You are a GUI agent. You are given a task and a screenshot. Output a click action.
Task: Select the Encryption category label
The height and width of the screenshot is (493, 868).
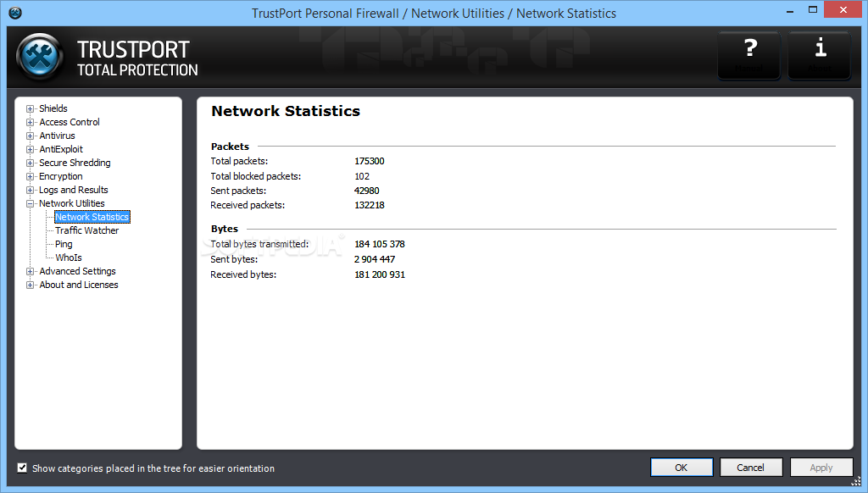tap(61, 176)
